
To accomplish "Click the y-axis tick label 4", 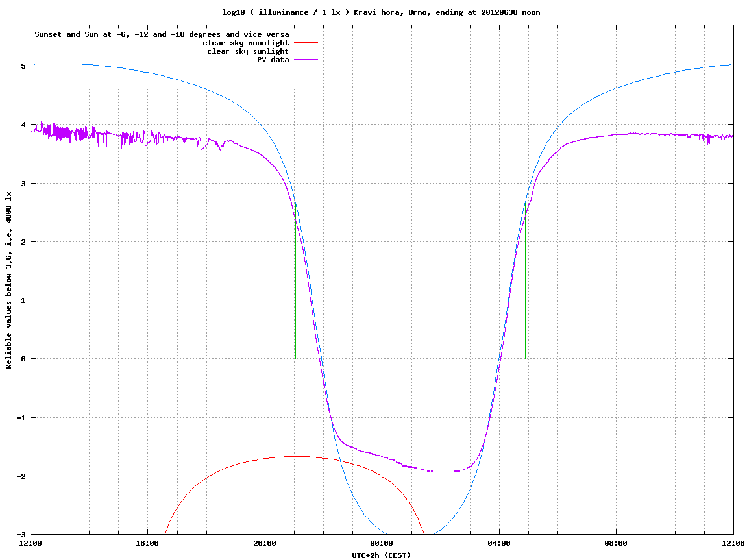I will click(23, 125).
